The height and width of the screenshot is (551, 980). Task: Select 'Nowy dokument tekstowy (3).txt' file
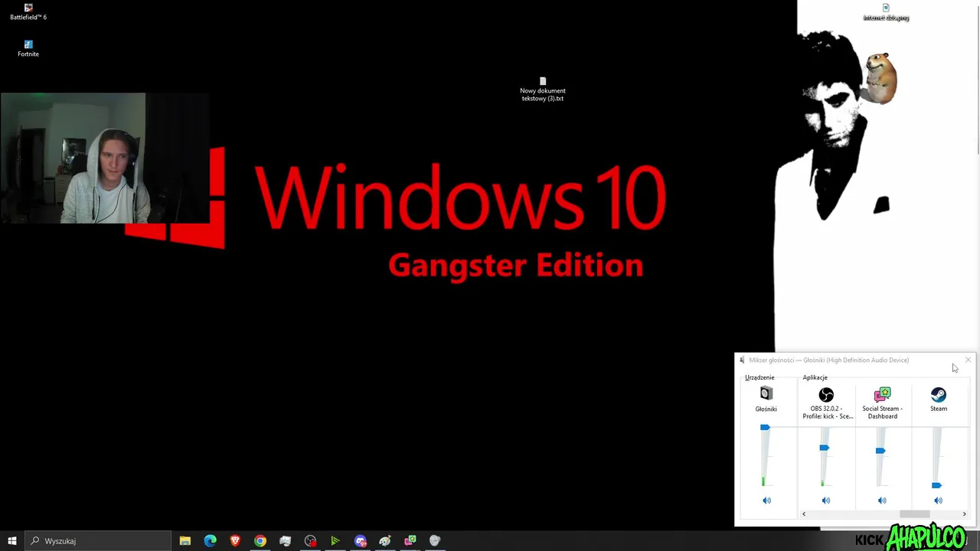(x=543, y=90)
